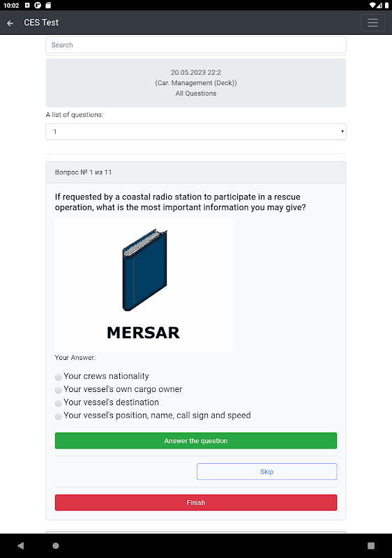Click the green Answer the question button
The width and height of the screenshot is (392, 558).
[x=195, y=441]
